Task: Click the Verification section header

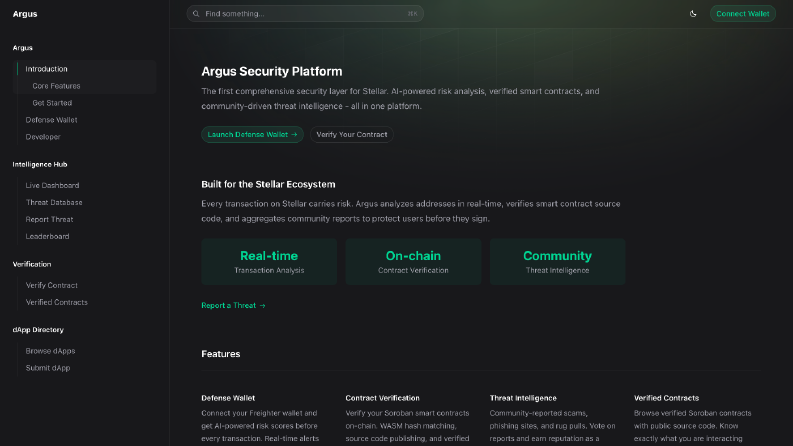Action: pos(32,264)
